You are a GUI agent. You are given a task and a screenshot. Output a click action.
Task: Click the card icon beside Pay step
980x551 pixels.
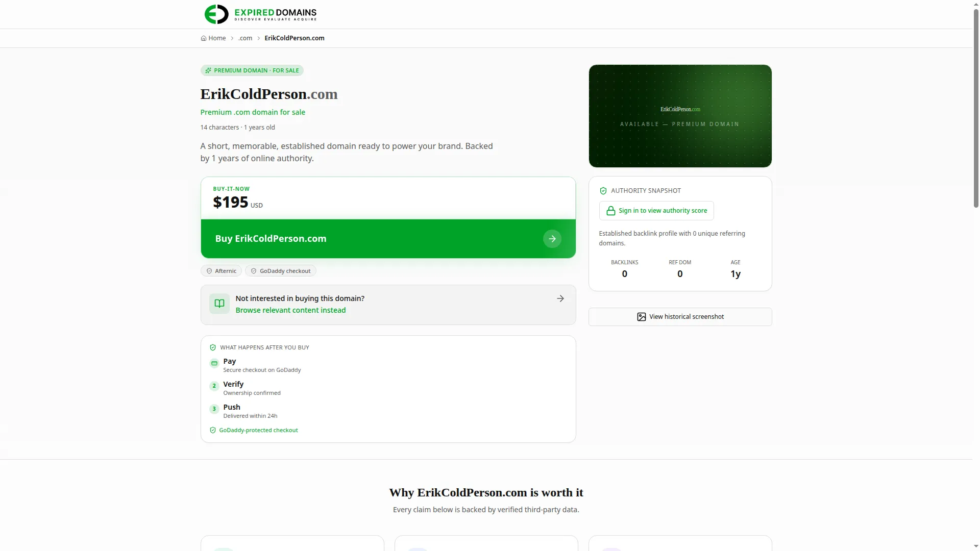[214, 363]
